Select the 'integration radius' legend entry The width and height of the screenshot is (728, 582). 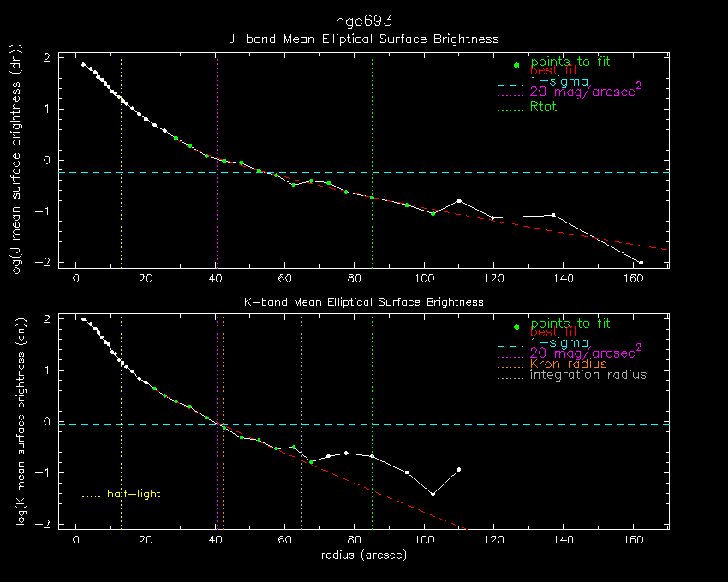coord(588,375)
